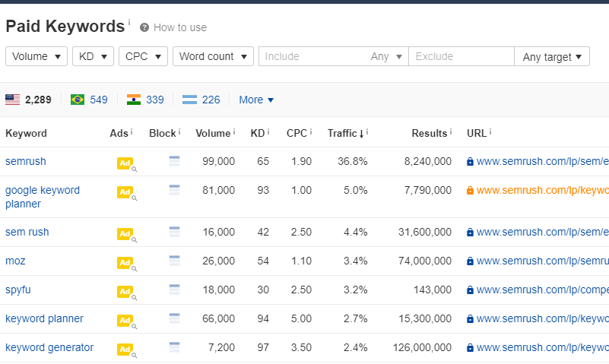Click the 74,000,000 results value for moz
Screen dimensions: 609x364
[425, 261]
